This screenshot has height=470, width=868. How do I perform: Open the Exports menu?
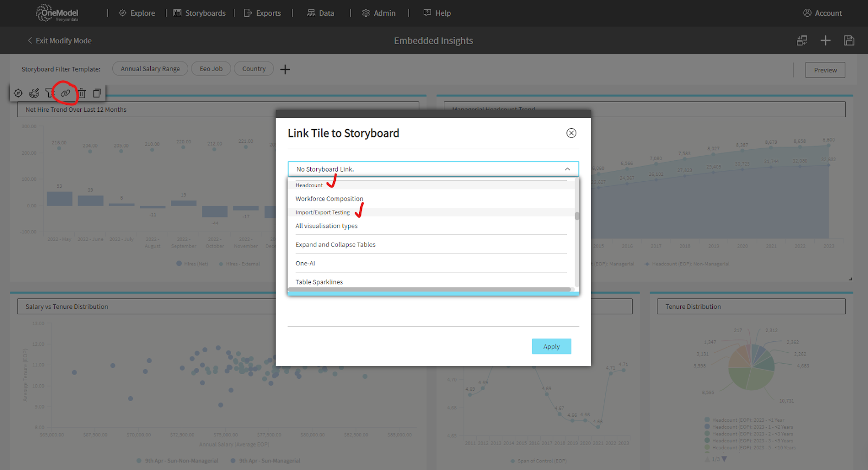pyautogui.click(x=263, y=13)
